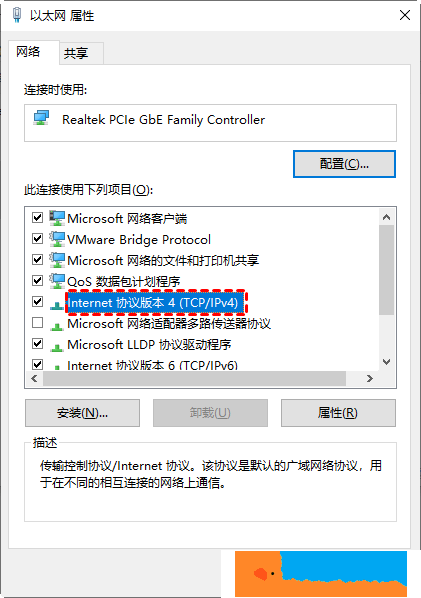Viewport: 421px width, 598px height.
Task: Open the 配置(C)... button
Action: click(x=344, y=164)
